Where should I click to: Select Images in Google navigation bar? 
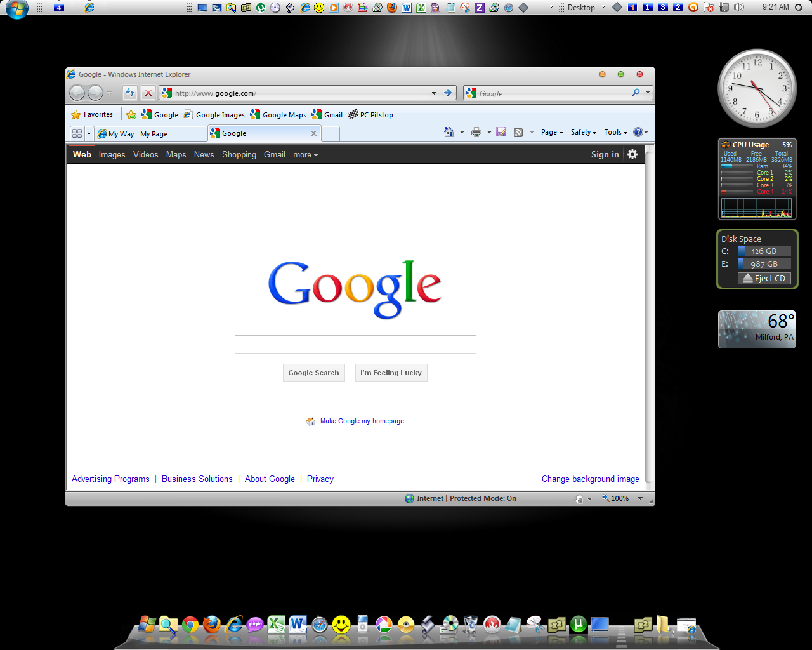[112, 154]
